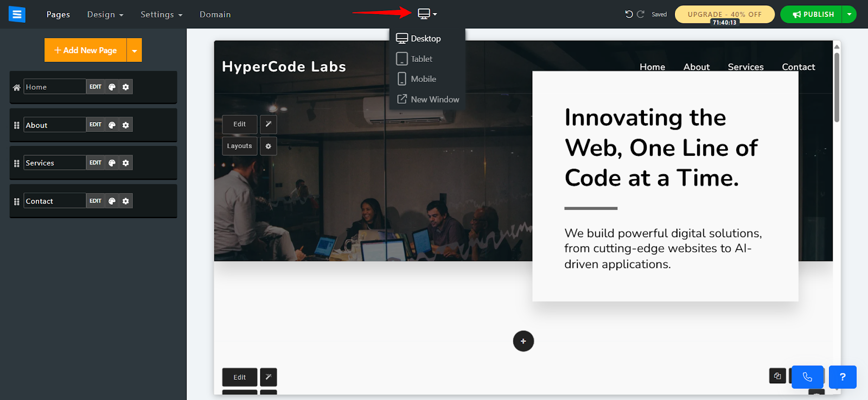Open Contact page settings gear
This screenshot has height=400, width=868.
126,201
